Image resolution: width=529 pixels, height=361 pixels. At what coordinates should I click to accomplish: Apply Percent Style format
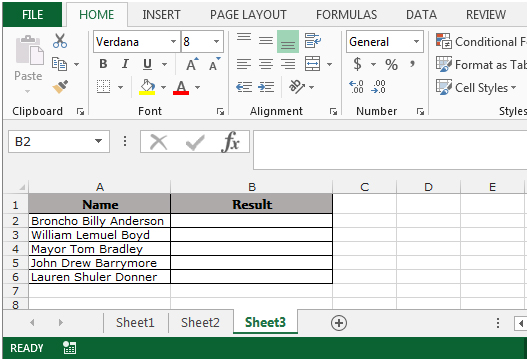click(x=391, y=64)
